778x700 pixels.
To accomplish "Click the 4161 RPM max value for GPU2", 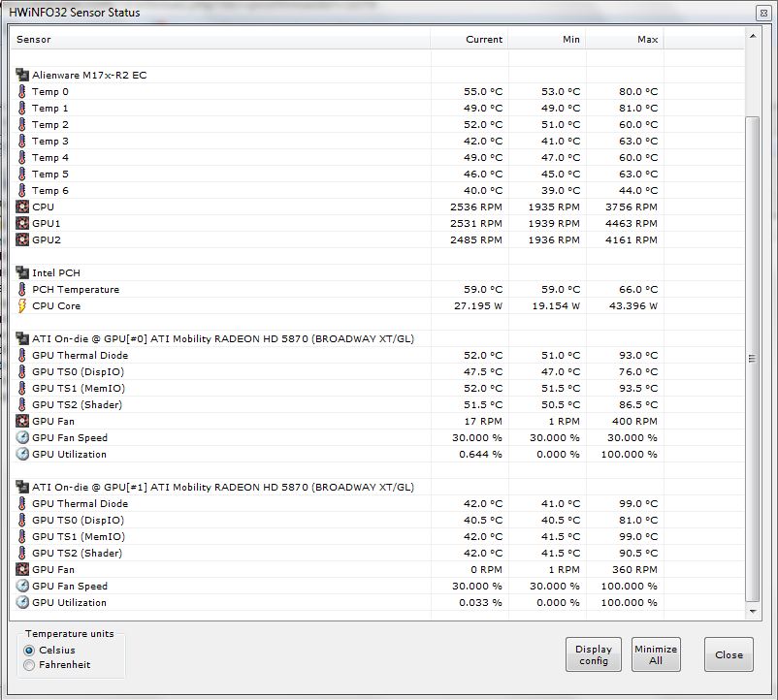I will pyautogui.click(x=632, y=239).
